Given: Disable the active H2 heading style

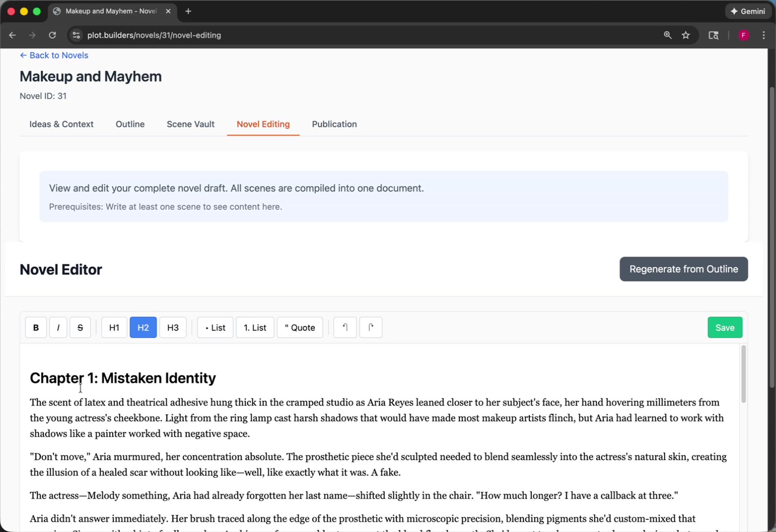Looking at the screenshot, I should (x=143, y=327).
